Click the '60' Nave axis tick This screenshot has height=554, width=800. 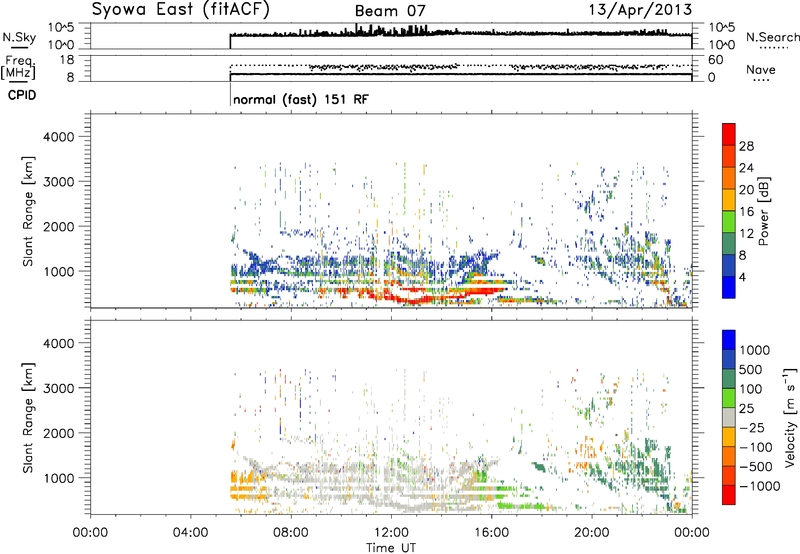click(716, 60)
